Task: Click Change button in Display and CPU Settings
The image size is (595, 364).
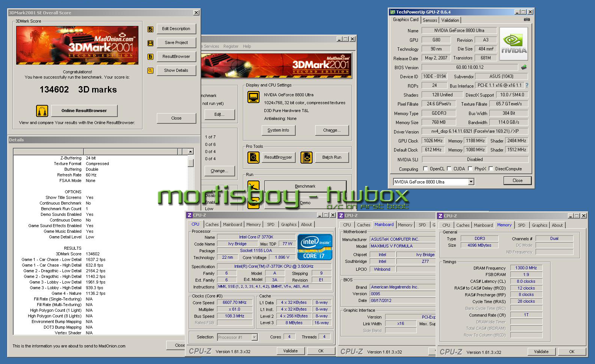Action: pos(332,130)
